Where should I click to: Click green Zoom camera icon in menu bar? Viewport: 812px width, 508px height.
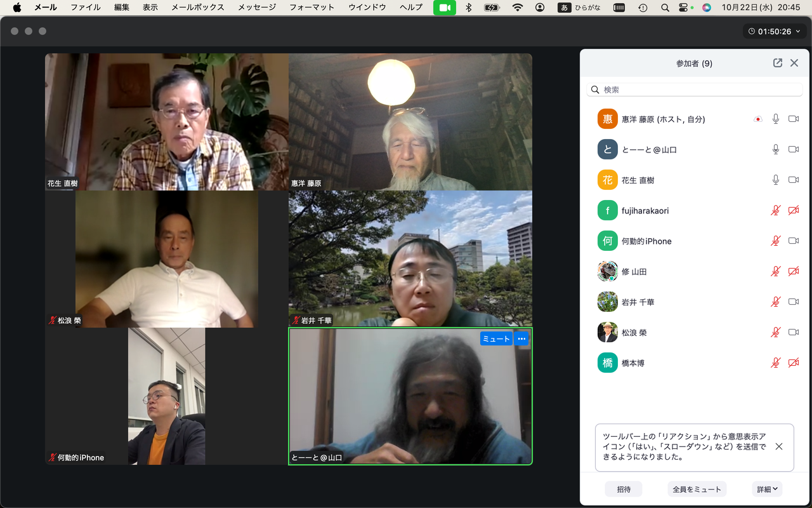(x=445, y=8)
